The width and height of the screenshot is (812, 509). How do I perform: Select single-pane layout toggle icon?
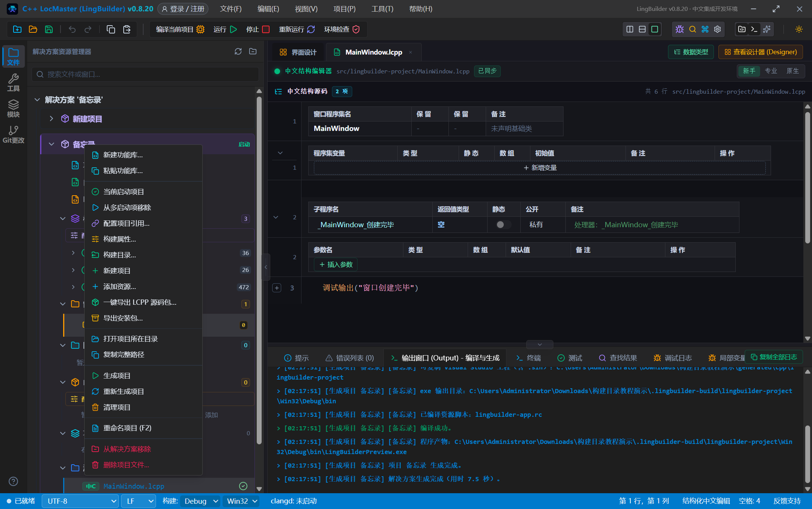click(x=655, y=29)
